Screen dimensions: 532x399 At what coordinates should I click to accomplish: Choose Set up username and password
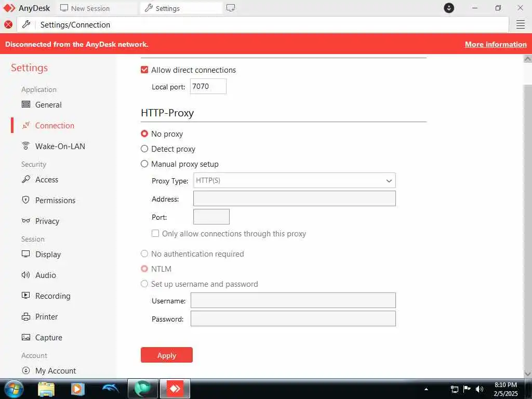(144, 284)
